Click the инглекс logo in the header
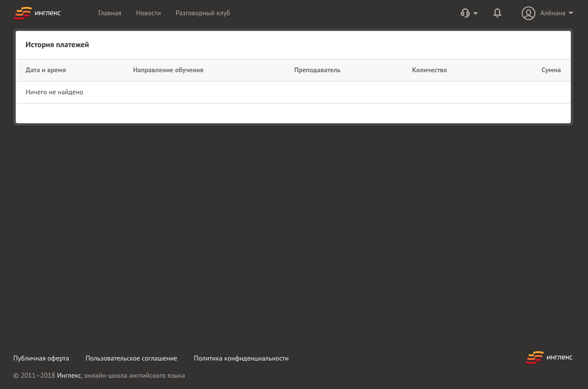 coord(37,13)
